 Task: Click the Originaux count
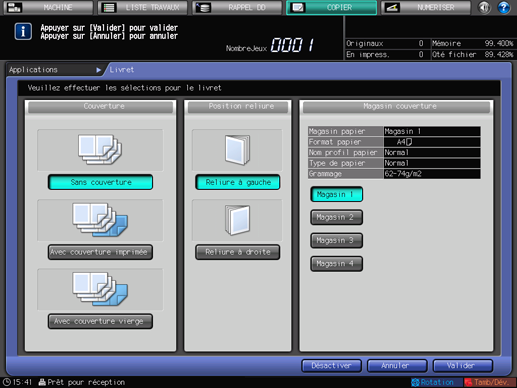click(x=421, y=43)
